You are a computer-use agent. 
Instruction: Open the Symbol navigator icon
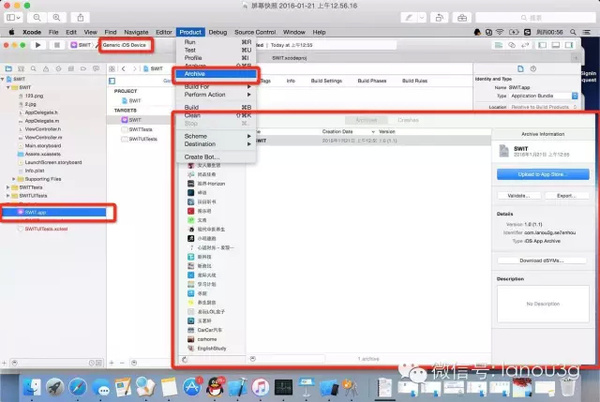pyautogui.click(x=21, y=69)
